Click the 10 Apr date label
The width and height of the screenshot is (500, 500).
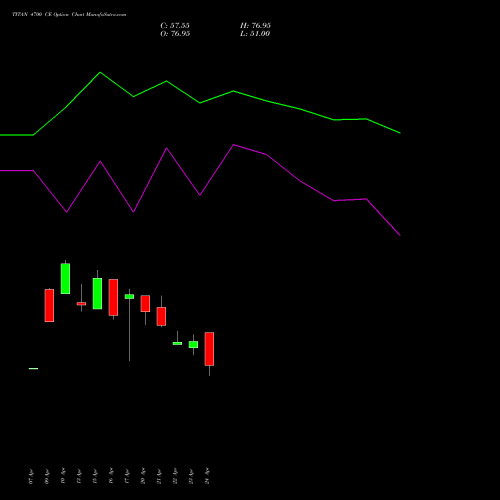coord(63,476)
